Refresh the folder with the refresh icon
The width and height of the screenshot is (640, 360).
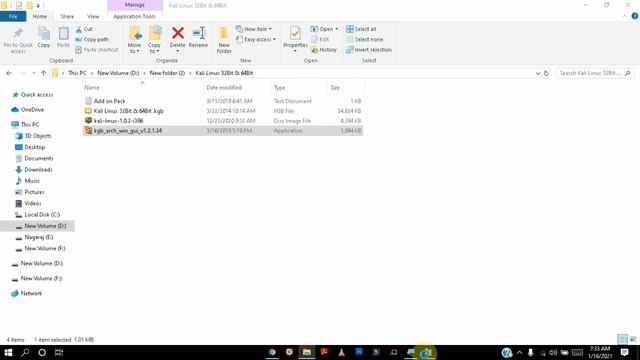pos(546,73)
